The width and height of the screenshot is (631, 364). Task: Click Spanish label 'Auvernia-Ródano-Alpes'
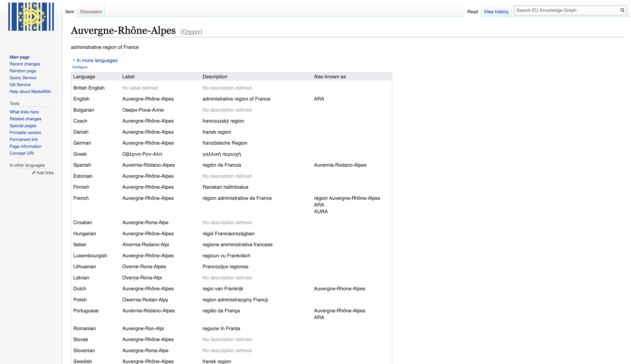pos(149,165)
